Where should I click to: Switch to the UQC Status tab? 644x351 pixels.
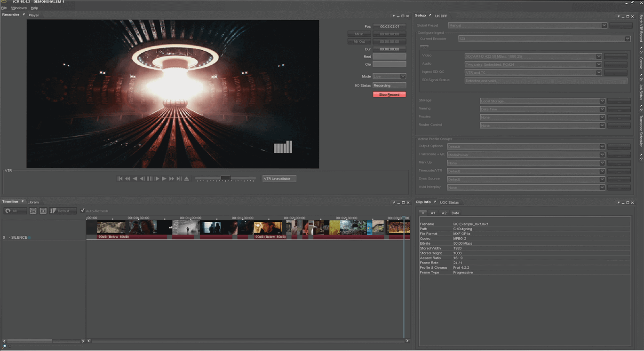pyautogui.click(x=449, y=203)
